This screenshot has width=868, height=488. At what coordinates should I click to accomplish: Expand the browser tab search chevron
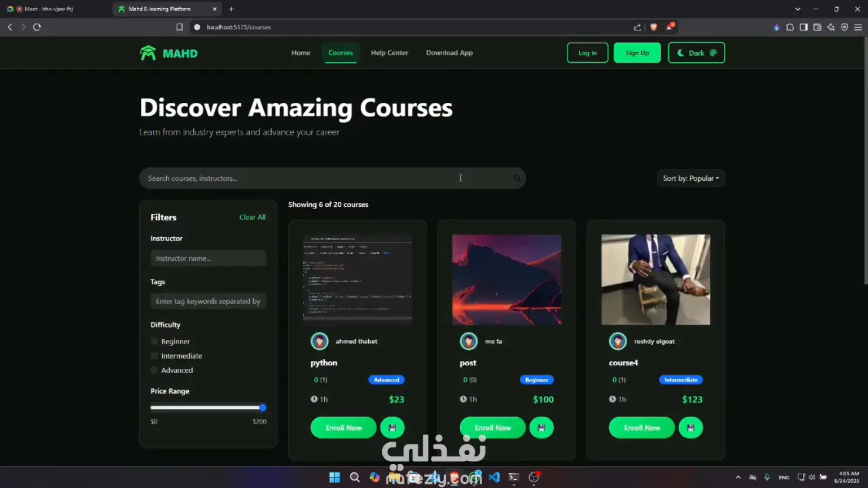(798, 9)
